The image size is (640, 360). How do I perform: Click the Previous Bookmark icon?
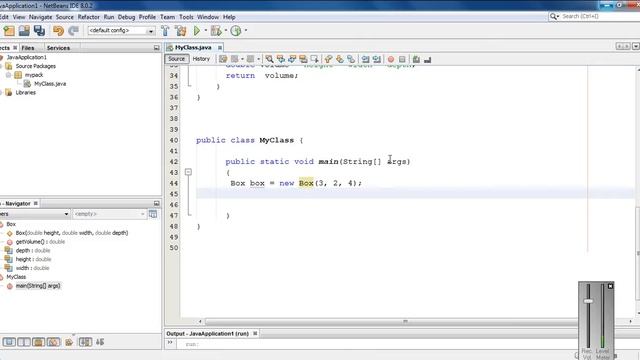(x=328, y=59)
